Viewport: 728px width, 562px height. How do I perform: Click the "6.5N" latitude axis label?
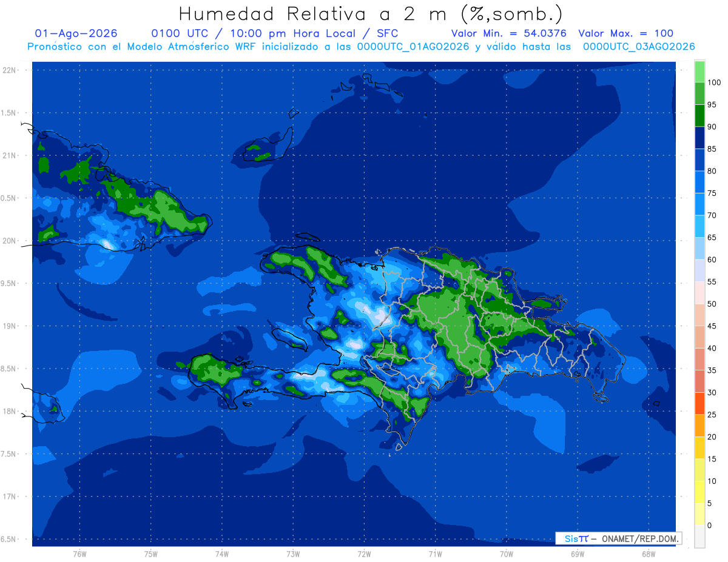[x=9, y=539]
